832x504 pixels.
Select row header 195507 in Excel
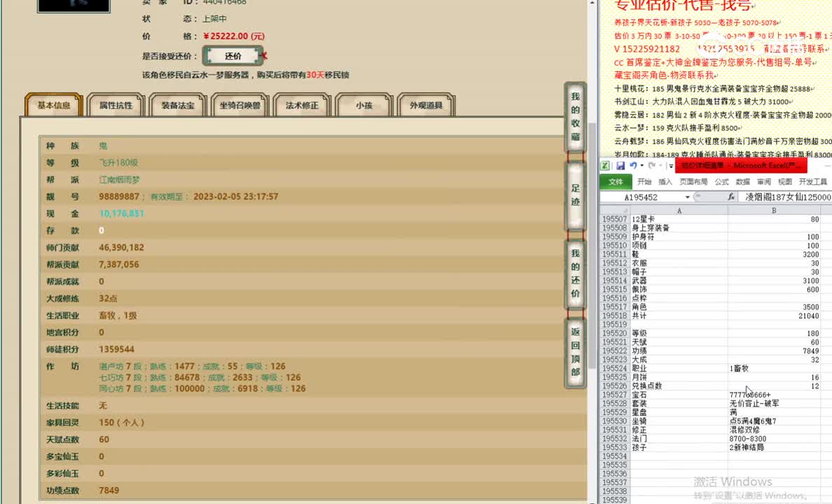pyautogui.click(x=614, y=219)
